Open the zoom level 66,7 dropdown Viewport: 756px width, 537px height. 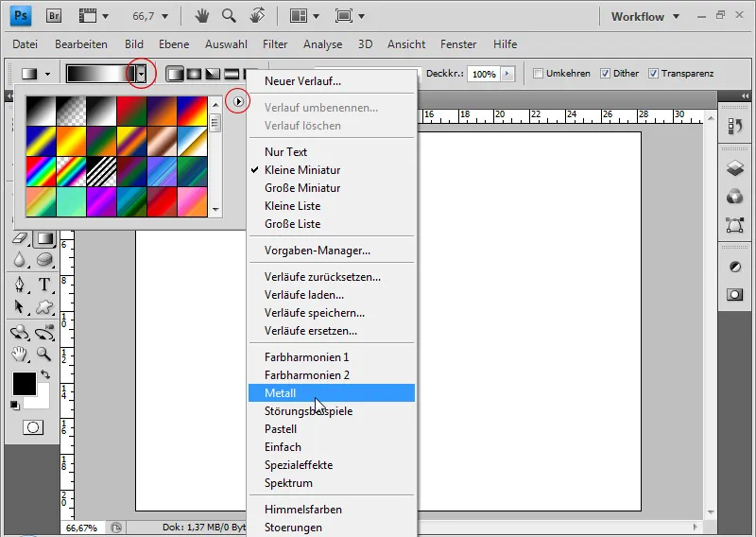coord(164,16)
